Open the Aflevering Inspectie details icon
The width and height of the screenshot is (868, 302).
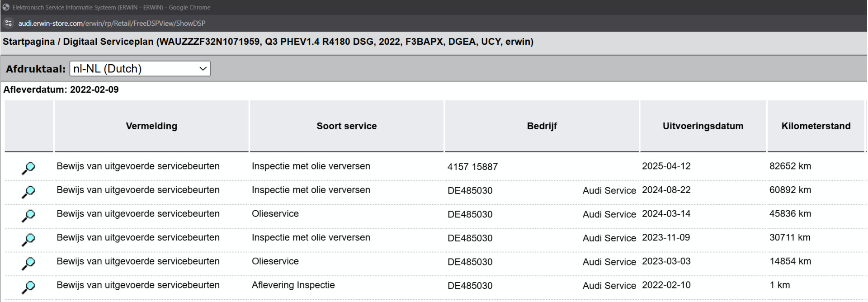28,288
